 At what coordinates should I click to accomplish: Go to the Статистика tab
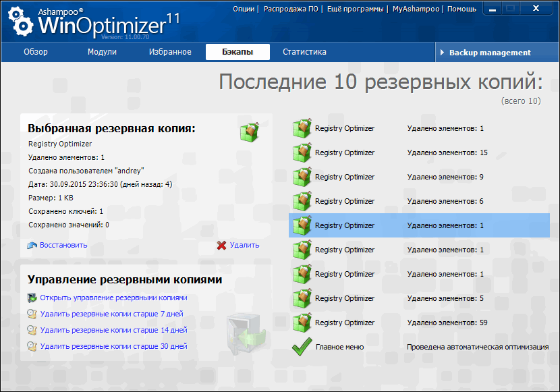[304, 52]
